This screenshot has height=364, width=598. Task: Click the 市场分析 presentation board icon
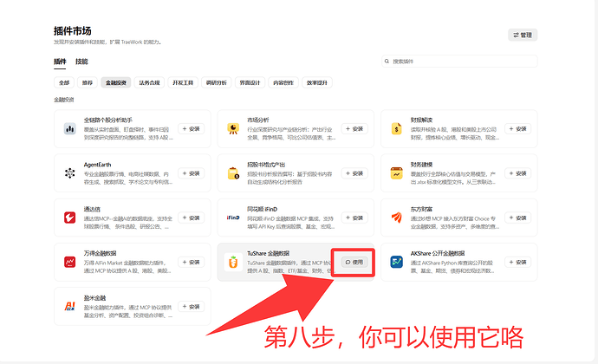click(233, 129)
